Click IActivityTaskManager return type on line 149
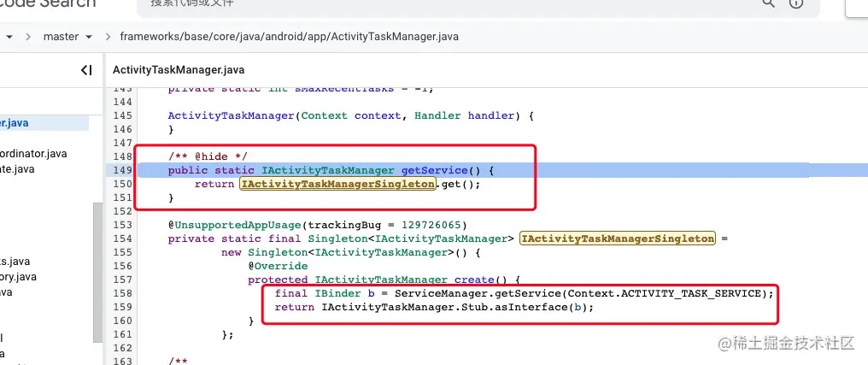Viewport: 868px width, 365px height. pos(328,170)
